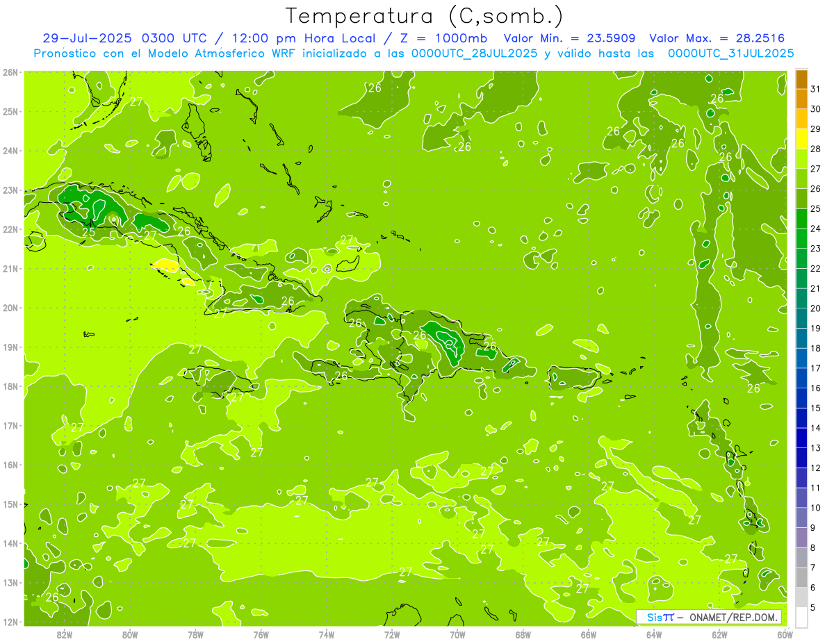This screenshot has width=834, height=644.
Task: Click 'Modelo Atmósferico WRF' in the subtitle
Action: [x=220, y=53]
